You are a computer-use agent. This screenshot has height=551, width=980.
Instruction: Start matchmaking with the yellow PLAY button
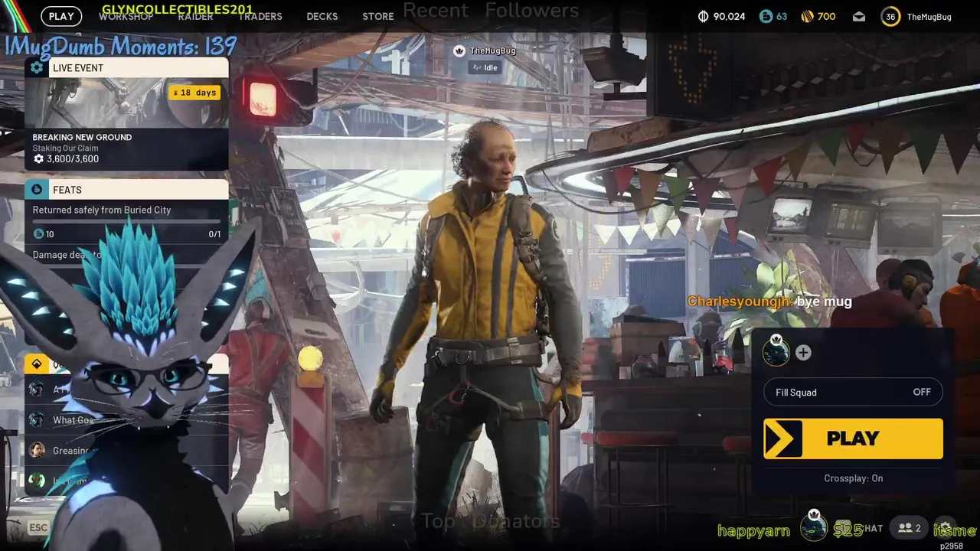tap(853, 439)
